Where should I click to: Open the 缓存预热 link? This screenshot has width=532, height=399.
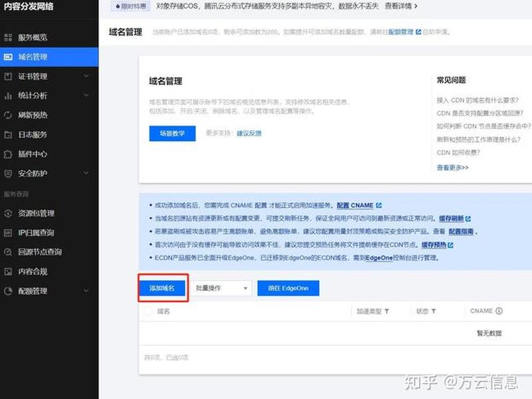click(434, 245)
